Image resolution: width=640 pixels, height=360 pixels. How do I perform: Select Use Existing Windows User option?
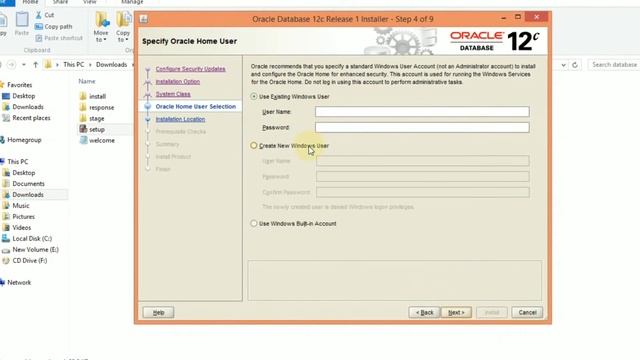pos(253,97)
